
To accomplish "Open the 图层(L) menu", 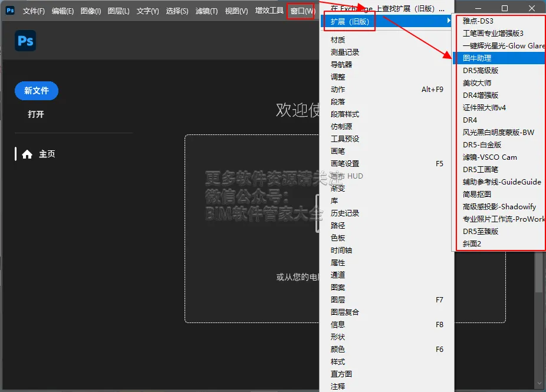I will click(119, 11).
